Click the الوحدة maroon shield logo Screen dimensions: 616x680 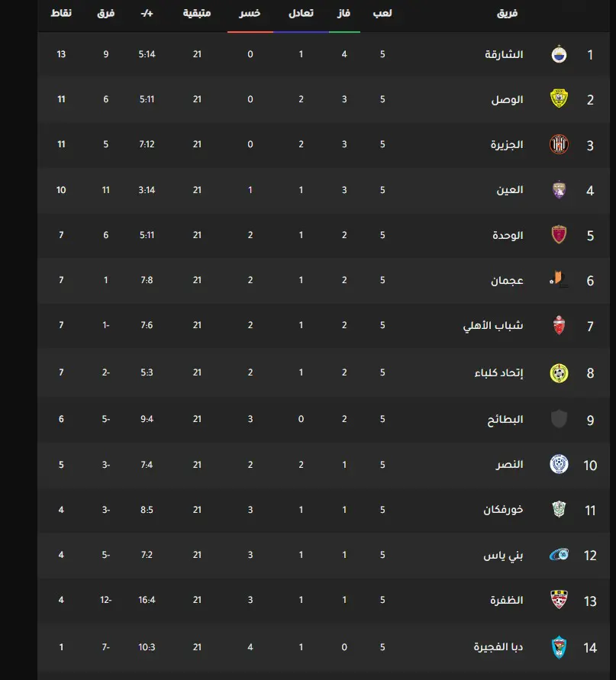pos(559,234)
